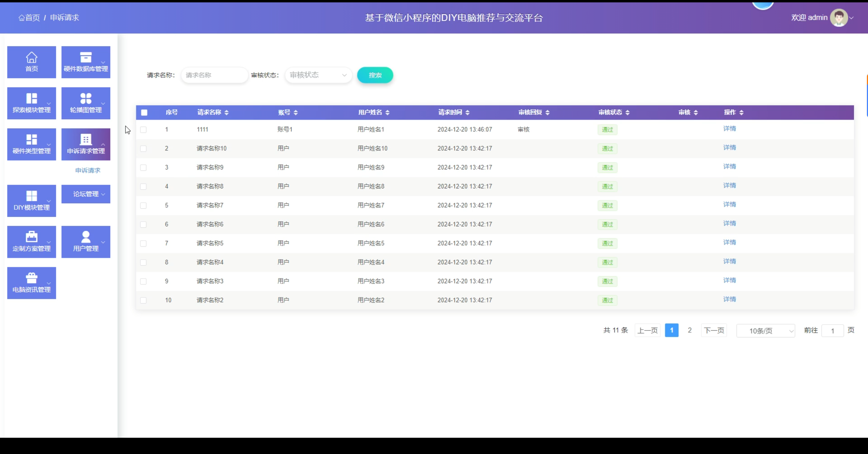This screenshot has width=868, height=454.
Task: Open 用户管理 person icon tile
Action: pos(86,237)
